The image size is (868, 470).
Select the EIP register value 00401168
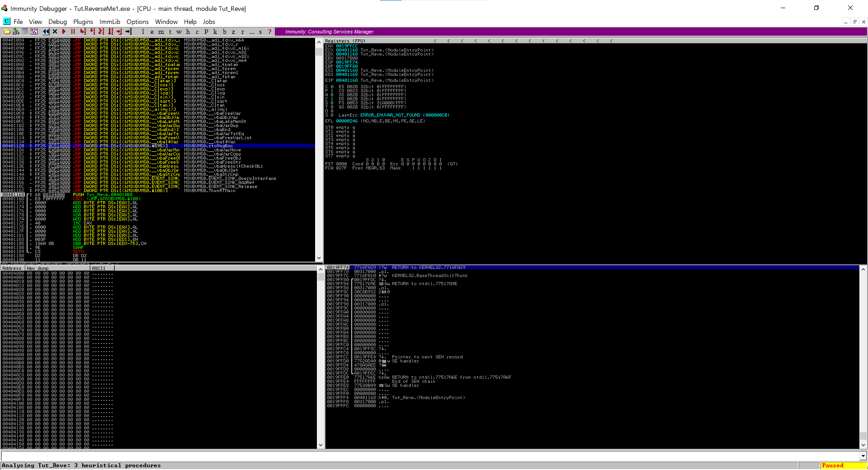pyautogui.click(x=347, y=80)
